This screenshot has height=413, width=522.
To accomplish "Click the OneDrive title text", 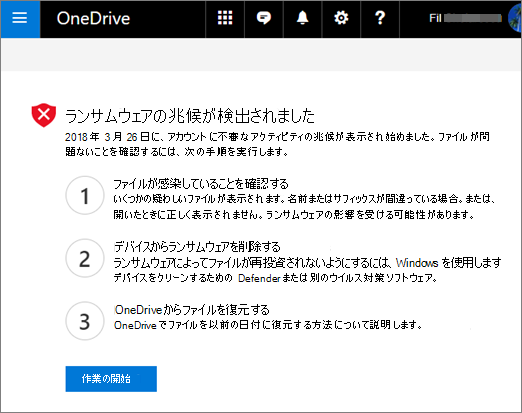I will pos(93,18).
